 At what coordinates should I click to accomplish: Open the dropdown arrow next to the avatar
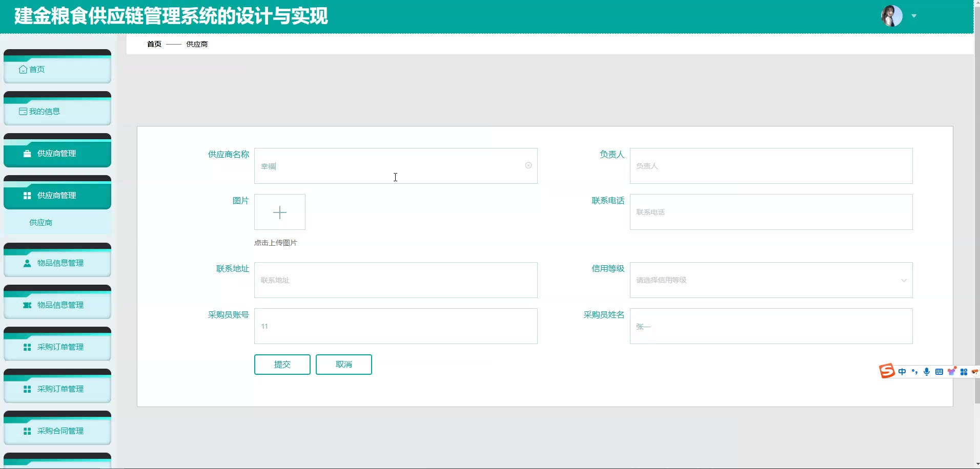coord(914,16)
